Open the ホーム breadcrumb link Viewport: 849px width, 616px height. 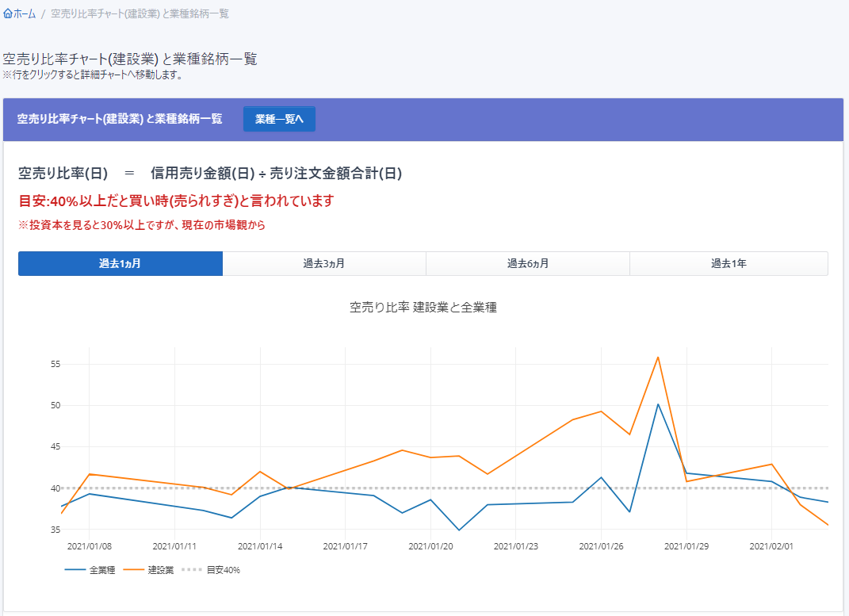[25, 14]
